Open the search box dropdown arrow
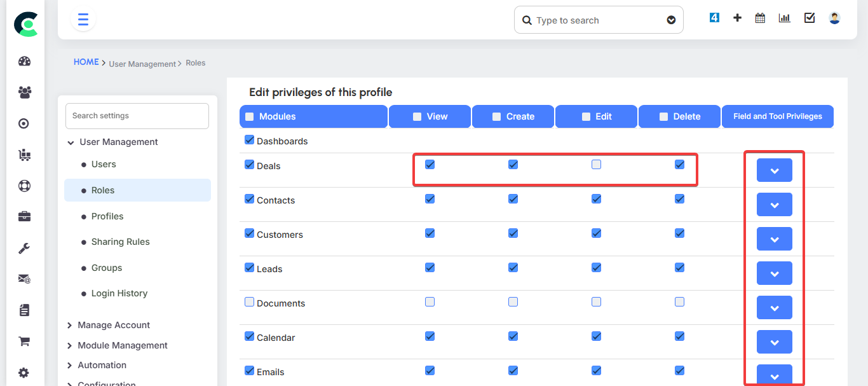This screenshot has width=868, height=386. click(671, 20)
